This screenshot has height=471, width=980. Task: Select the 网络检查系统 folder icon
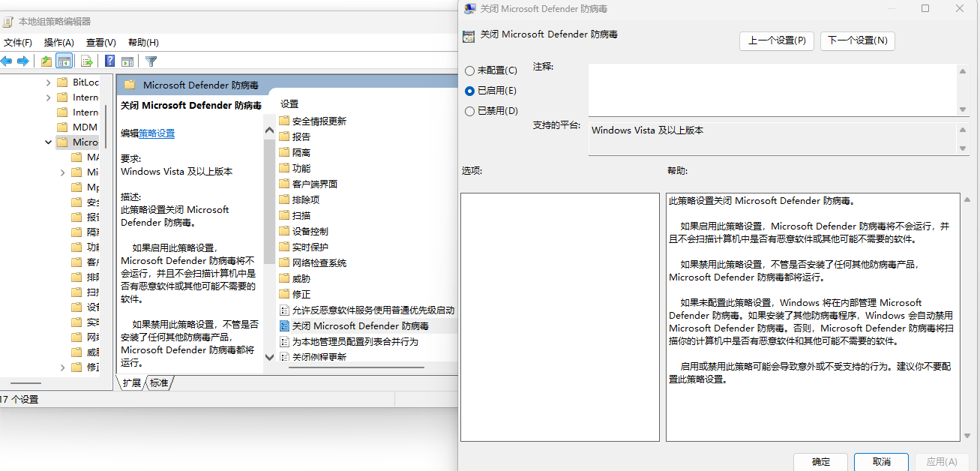[x=284, y=262]
